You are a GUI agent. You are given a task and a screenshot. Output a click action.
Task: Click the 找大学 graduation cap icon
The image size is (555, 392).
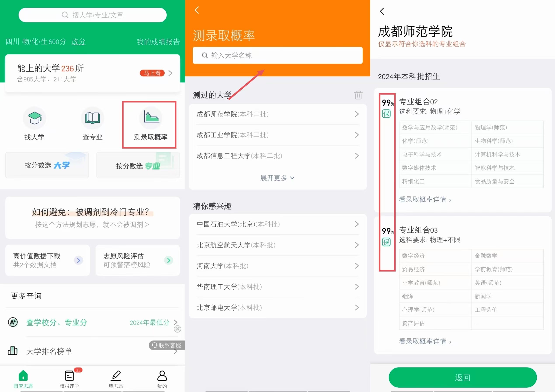[35, 118]
